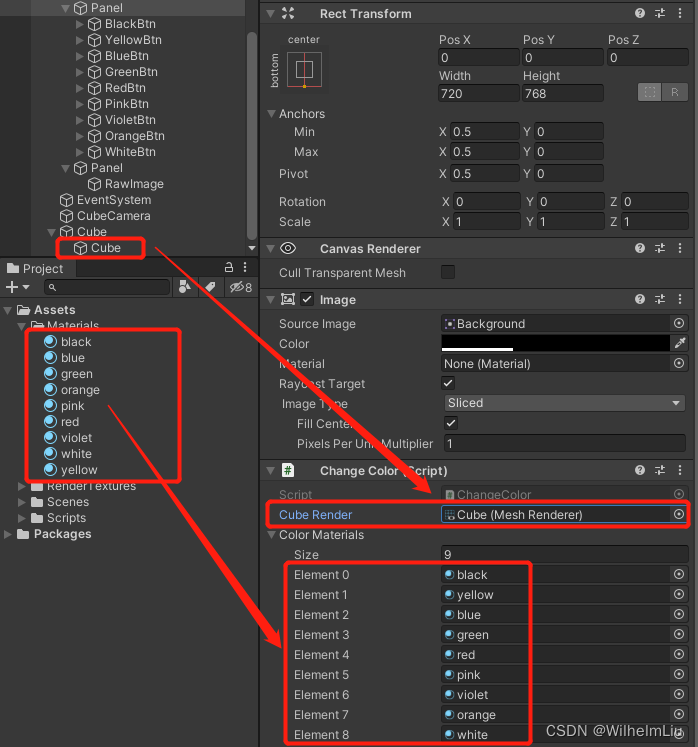Lock the Project panel
698x747 pixels.
229,267
